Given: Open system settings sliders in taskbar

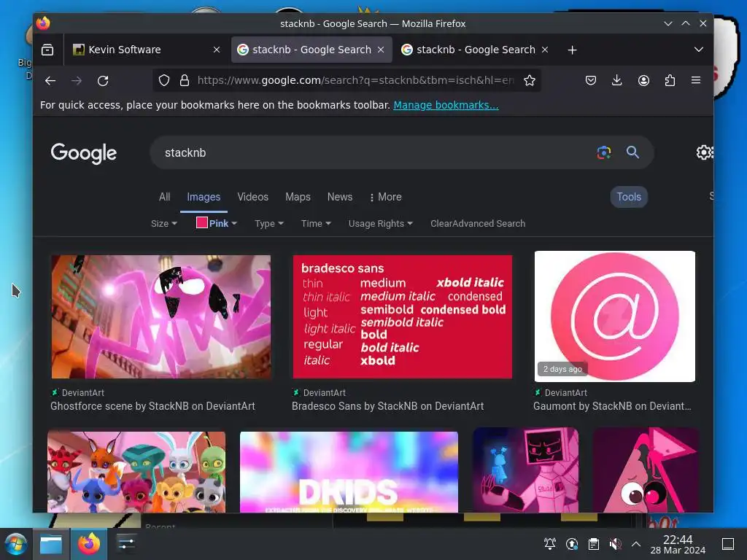Looking at the screenshot, I should (x=126, y=543).
